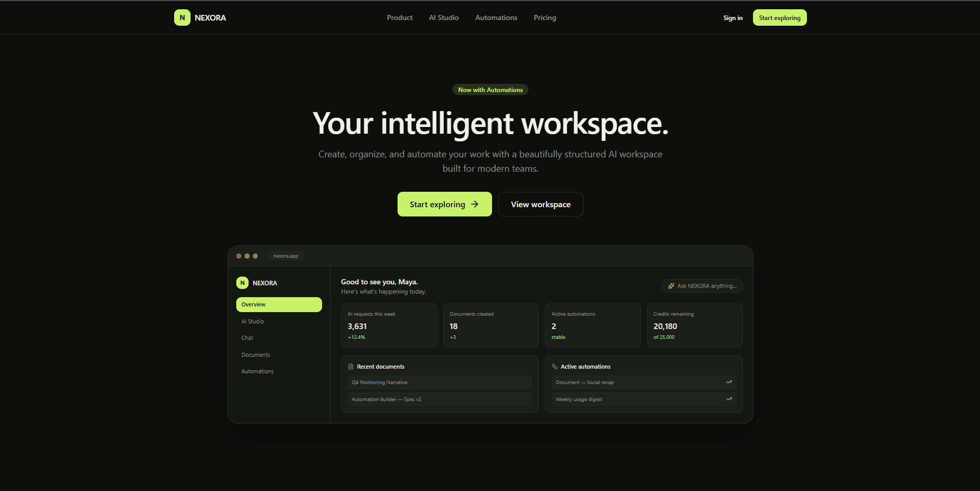Click trend arrow on Weekly usage digest
The height and width of the screenshot is (491, 980).
[x=729, y=399]
